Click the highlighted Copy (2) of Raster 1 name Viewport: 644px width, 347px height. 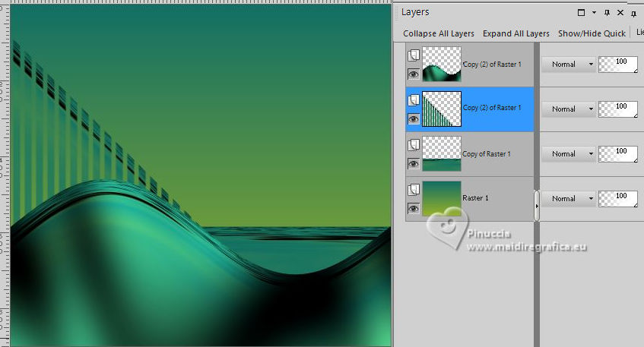tap(492, 108)
